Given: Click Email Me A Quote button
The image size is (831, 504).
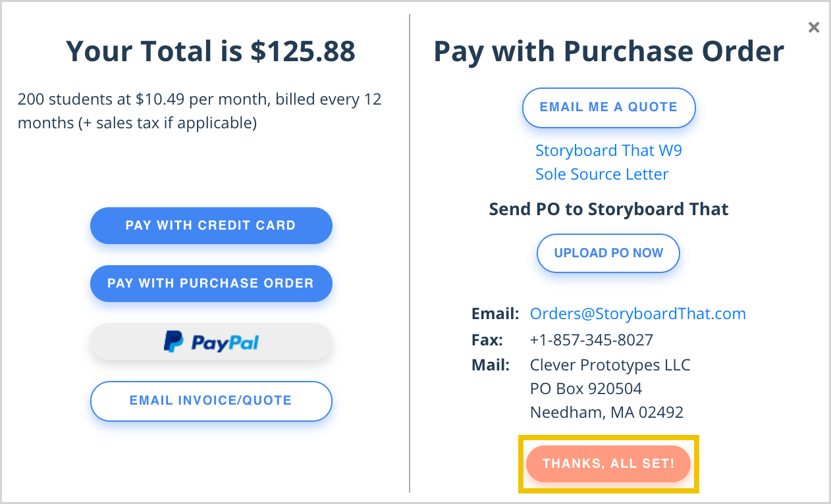Looking at the screenshot, I should pyautogui.click(x=608, y=107).
